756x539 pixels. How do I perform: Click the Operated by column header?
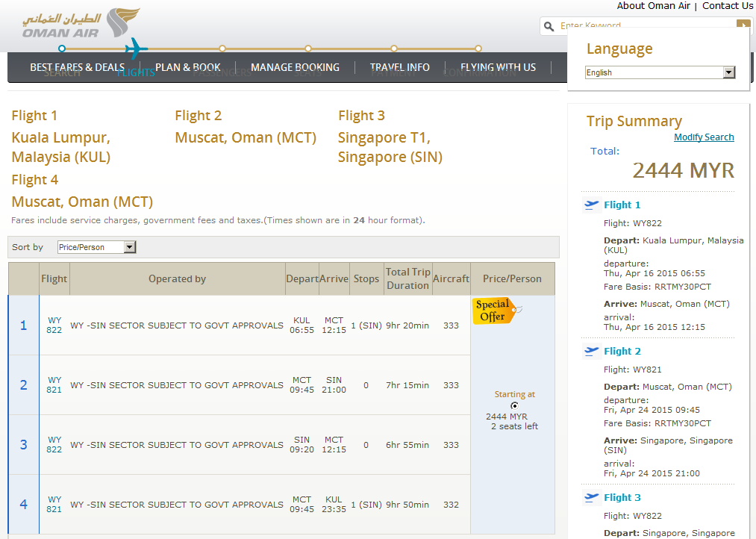point(177,278)
